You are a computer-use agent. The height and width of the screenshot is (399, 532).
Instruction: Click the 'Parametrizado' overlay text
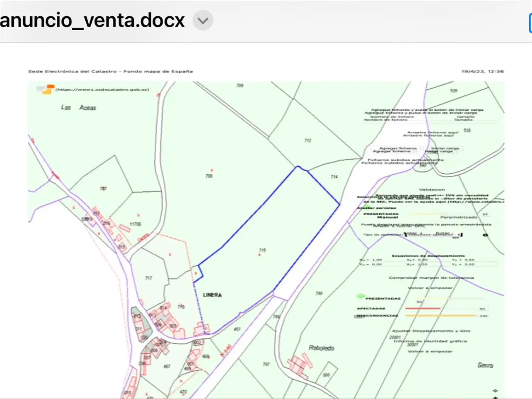tap(459, 217)
